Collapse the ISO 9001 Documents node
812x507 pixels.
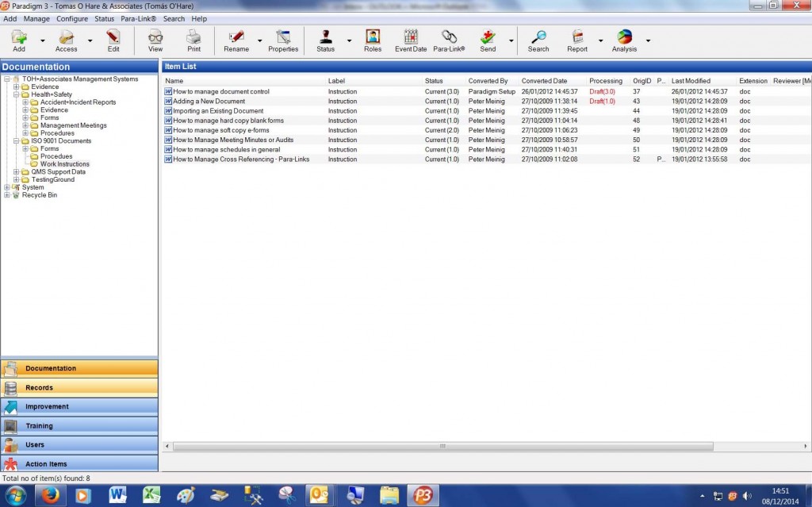pyautogui.click(x=16, y=141)
